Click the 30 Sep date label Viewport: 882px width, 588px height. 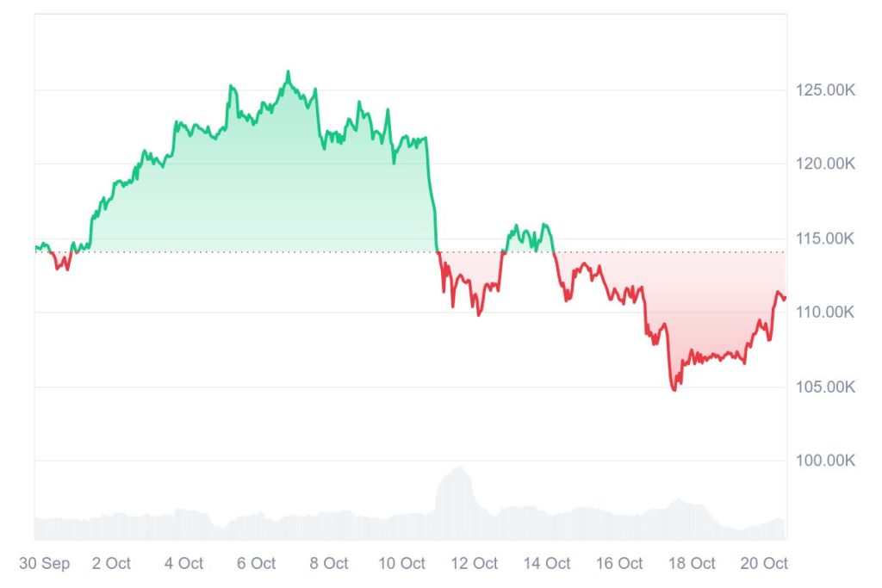[45, 564]
